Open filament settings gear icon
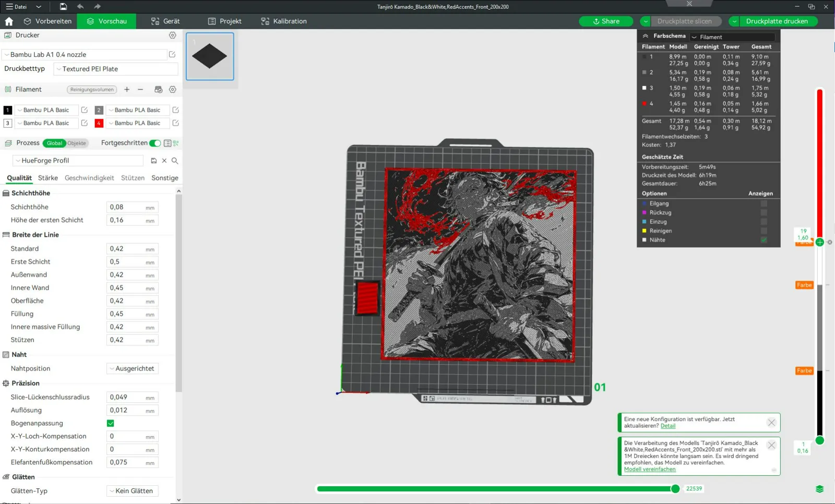Screen dimensions: 835x504 [172, 90]
